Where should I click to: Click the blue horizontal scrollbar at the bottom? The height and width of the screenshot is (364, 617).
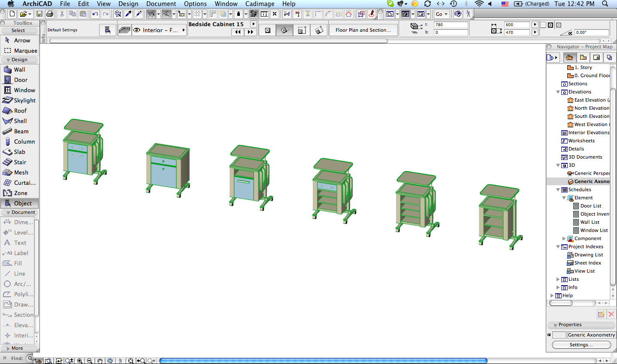click(323, 361)
